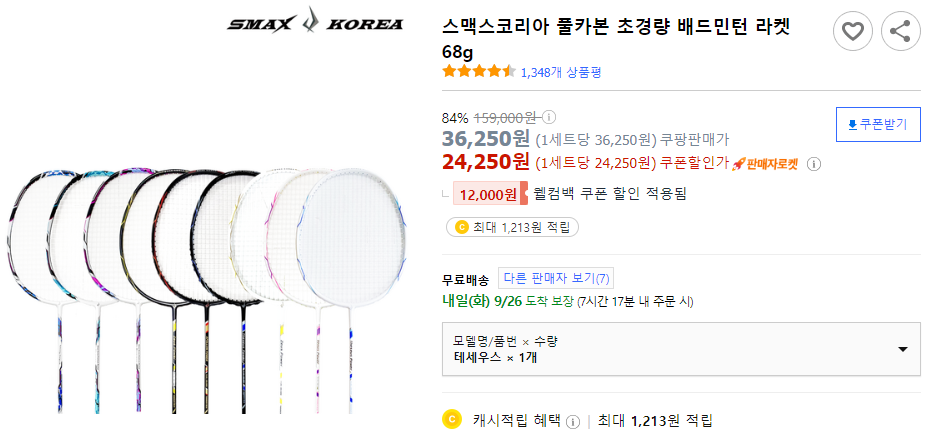
Task: Download coupon with 쿠폰받기 button
Action: point(878,125)
